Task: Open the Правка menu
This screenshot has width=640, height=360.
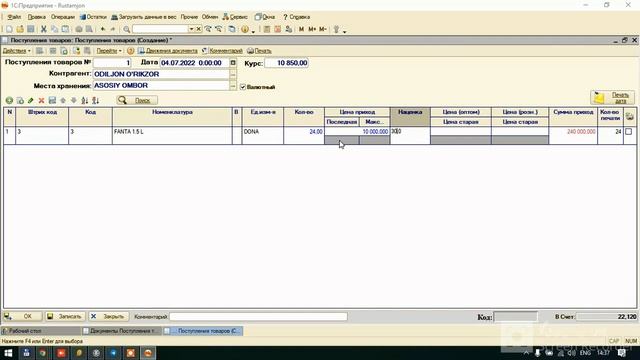Action: point(36,17)
